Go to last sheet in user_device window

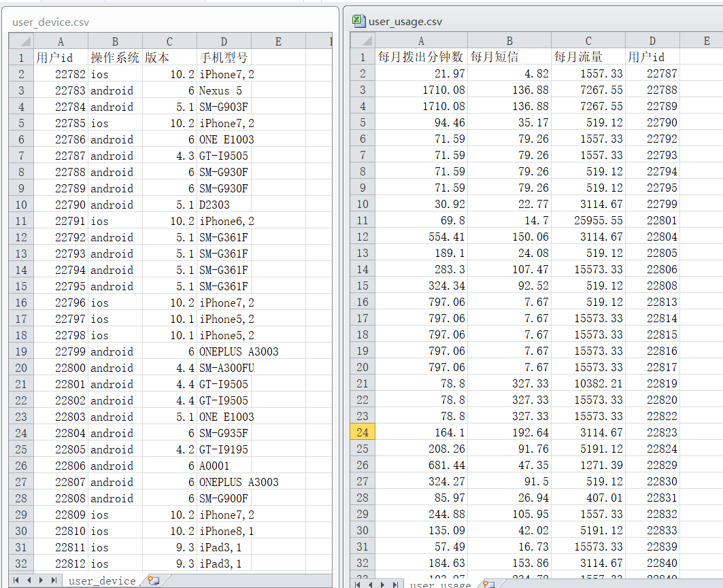[53, 581]
